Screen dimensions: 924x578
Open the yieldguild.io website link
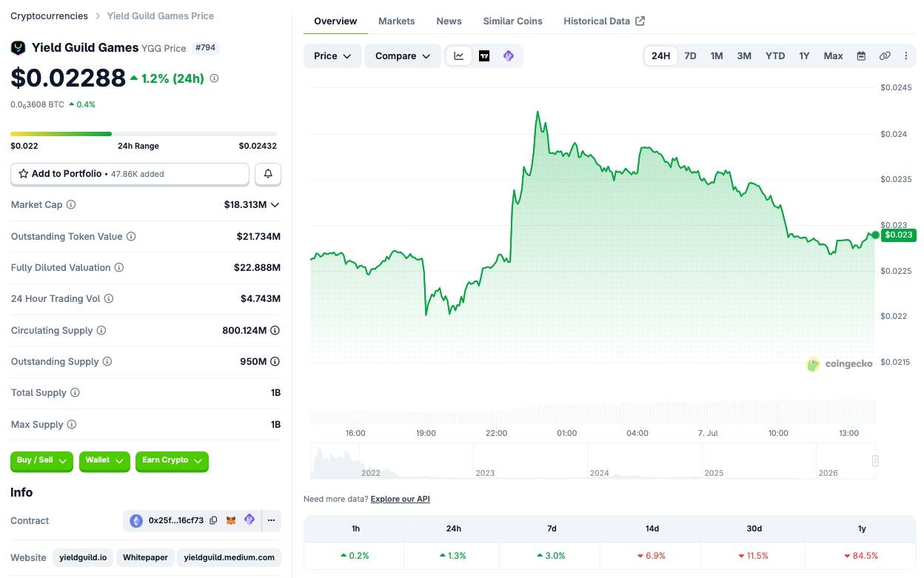(83, 557)
